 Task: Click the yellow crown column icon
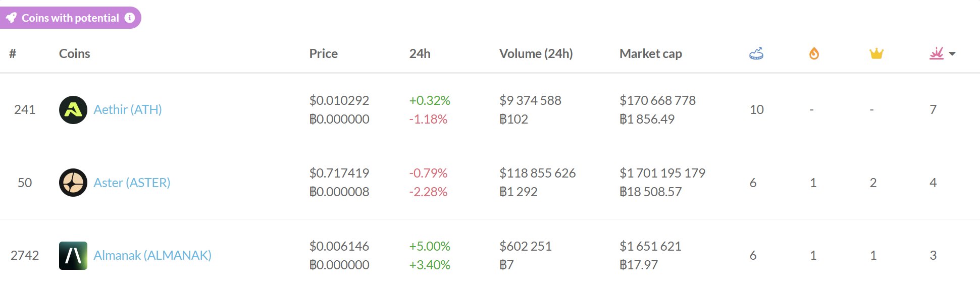pos(876,53)
